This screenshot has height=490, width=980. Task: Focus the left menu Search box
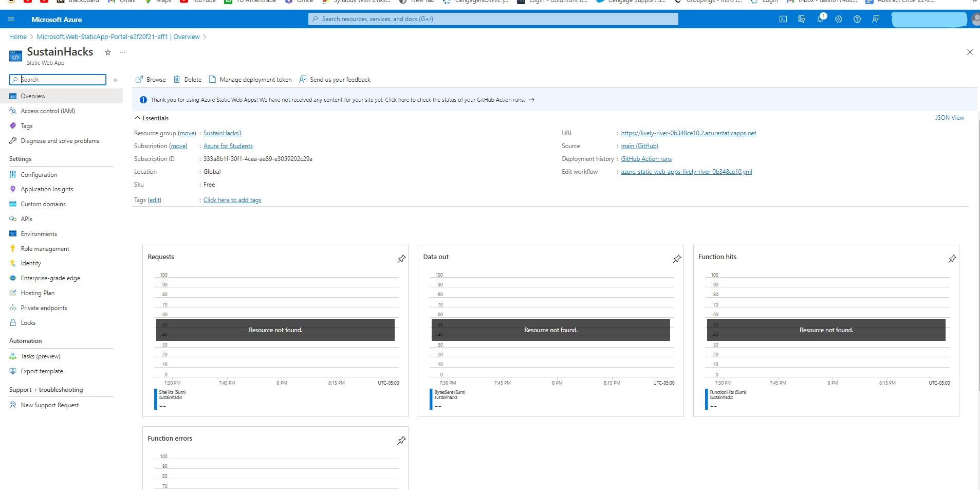[58, 80]
